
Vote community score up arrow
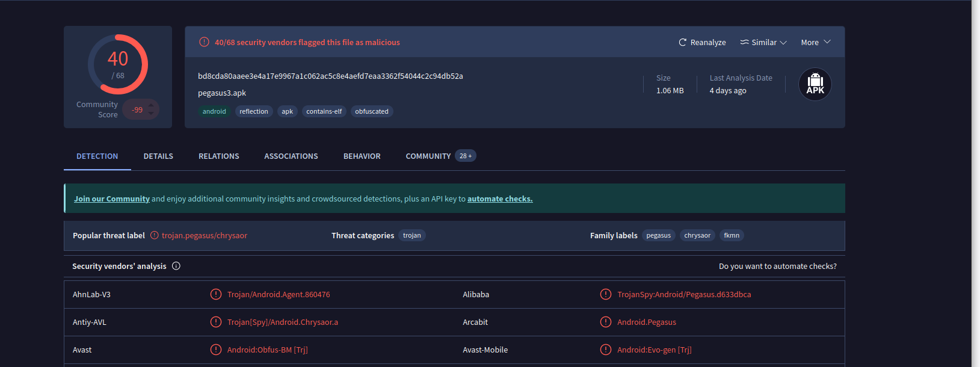click(x=151, y=105)
